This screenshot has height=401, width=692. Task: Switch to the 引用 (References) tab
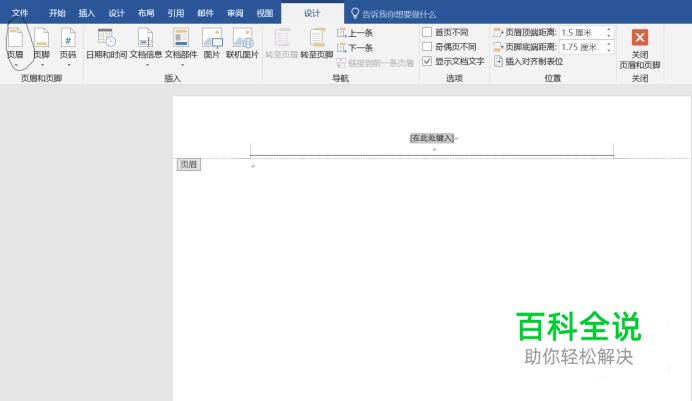pos(176,13)
